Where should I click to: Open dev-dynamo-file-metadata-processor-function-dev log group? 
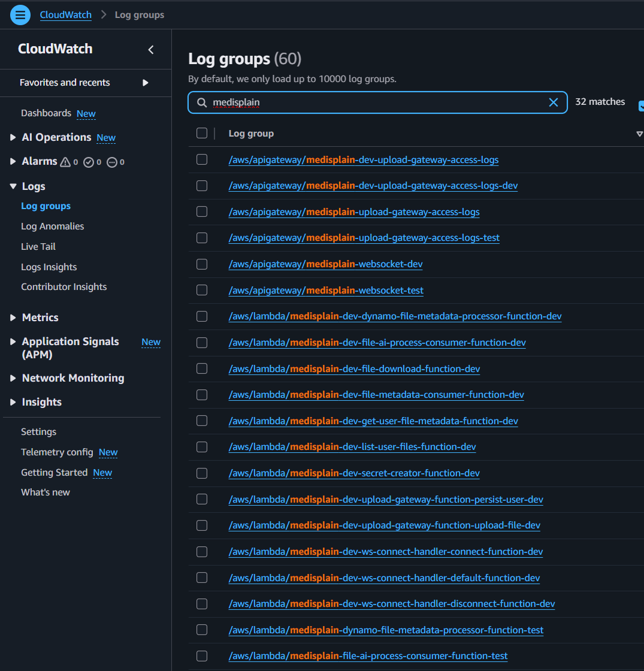click(x=395, y=316)
